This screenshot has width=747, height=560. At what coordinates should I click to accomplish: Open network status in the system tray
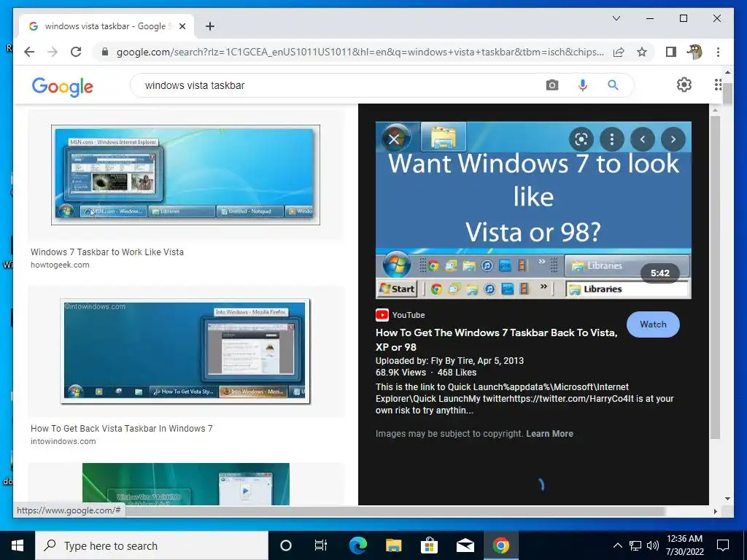[635, 545]
